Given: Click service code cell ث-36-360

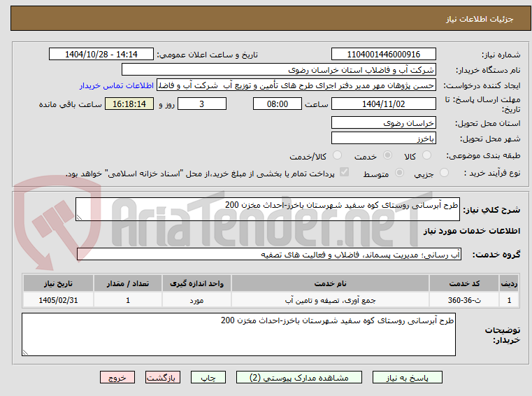Looking at the screenshot, I should (464, 300).
